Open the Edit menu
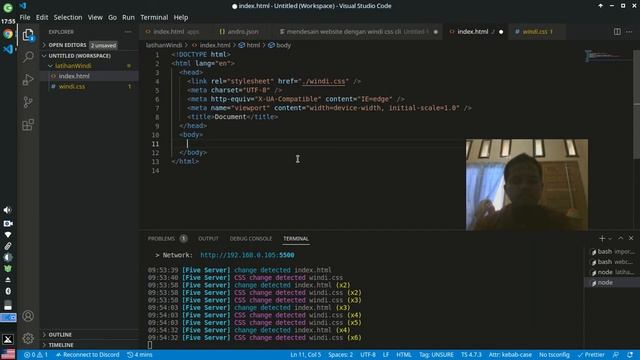The width and height of the screenshot is (640, 360). pyautogui.click(x=42, y=17)
